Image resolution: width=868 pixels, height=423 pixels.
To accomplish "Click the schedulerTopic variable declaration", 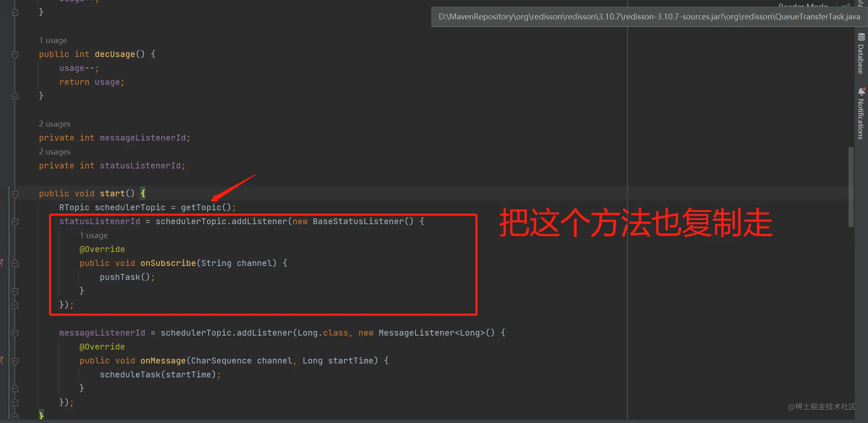I will click(130, 207).
